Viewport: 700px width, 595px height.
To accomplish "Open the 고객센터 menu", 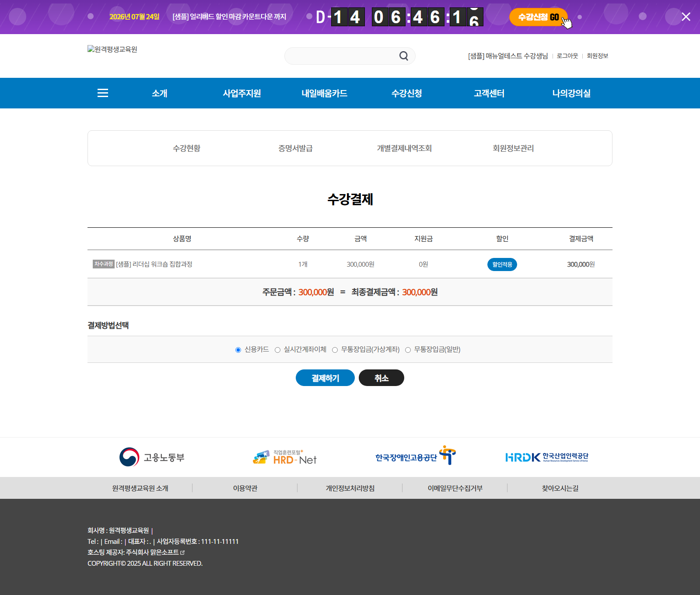I will 489,93.
